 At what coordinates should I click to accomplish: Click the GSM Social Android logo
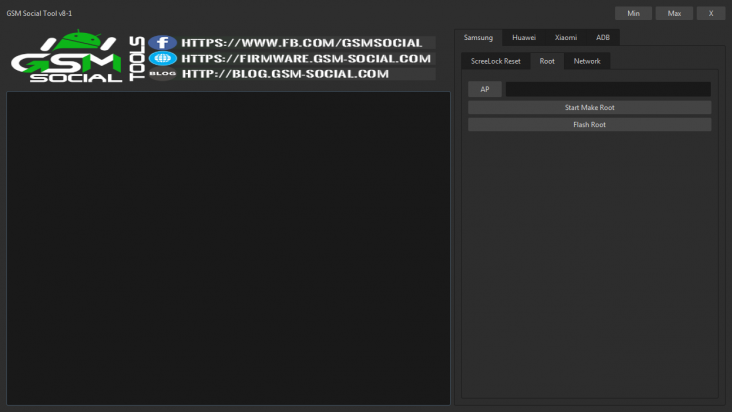(x=67, y=57)
